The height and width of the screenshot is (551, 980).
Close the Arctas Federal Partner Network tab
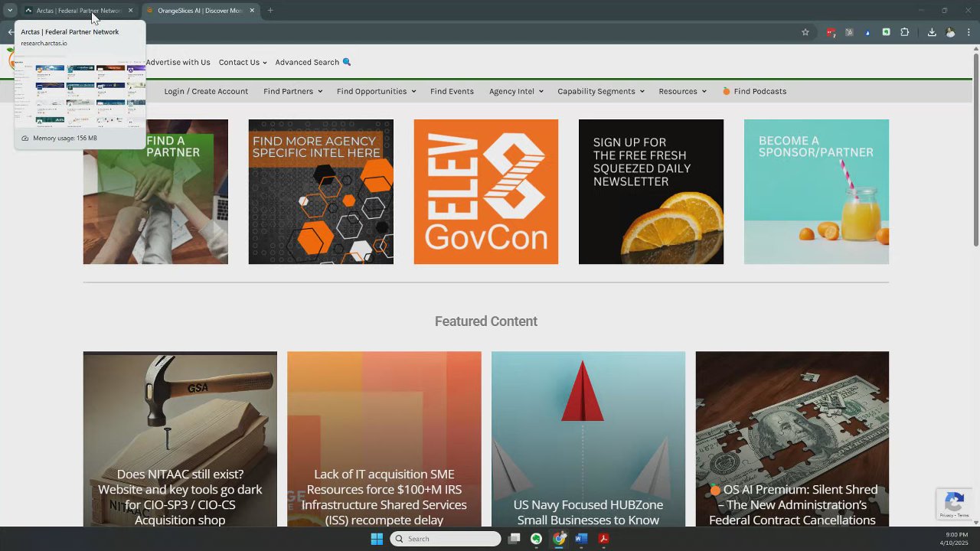[130, 11]
